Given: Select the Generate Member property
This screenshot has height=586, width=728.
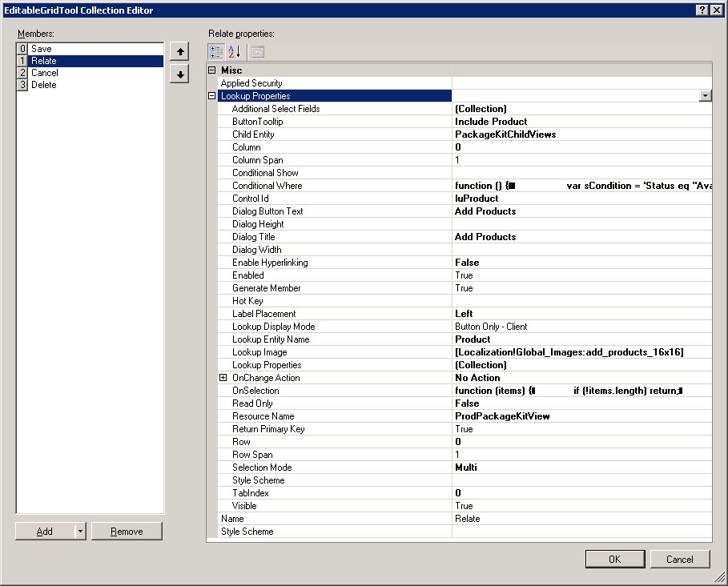Looking at the screenshot, I should click(x=267, y=288).
